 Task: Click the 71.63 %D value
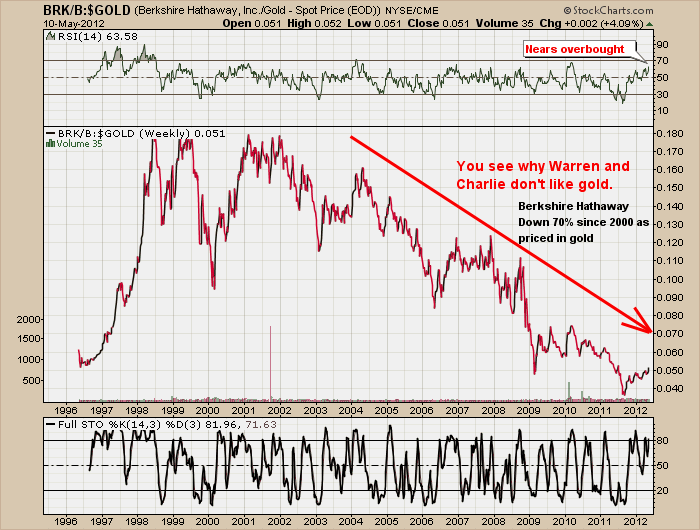[261, 425]
